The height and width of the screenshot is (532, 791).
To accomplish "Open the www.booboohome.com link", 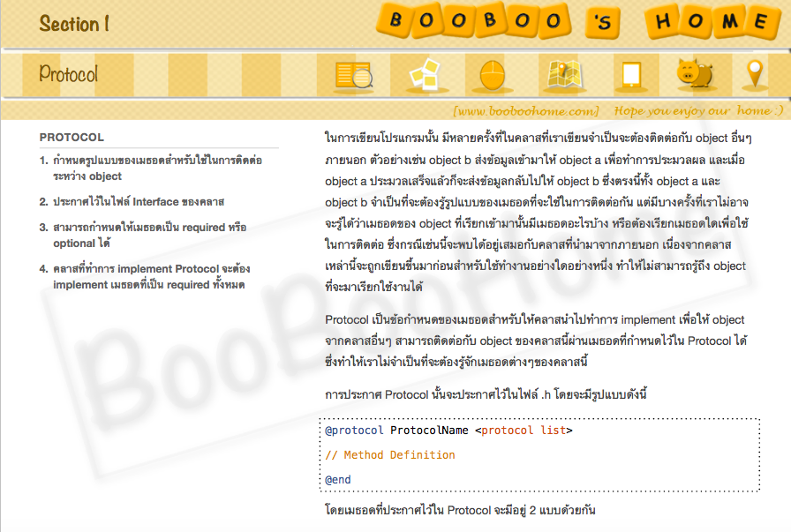I will pos(525,111).
